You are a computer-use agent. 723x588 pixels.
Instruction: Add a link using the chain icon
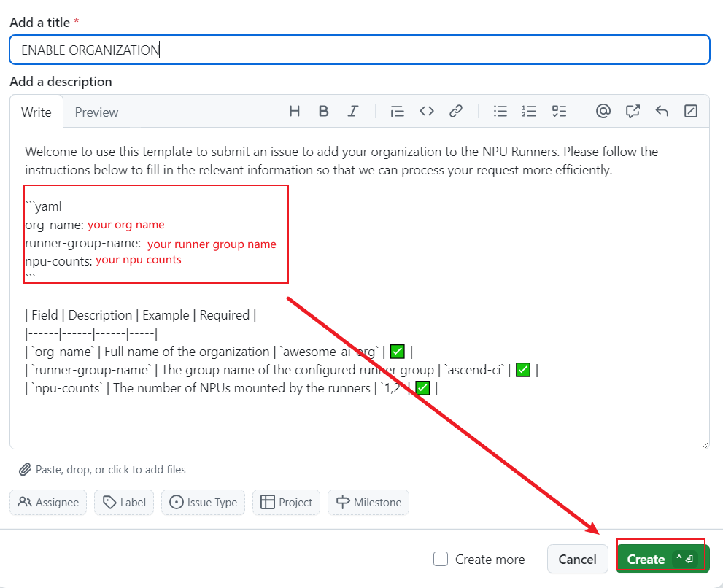tap(456, 111)
